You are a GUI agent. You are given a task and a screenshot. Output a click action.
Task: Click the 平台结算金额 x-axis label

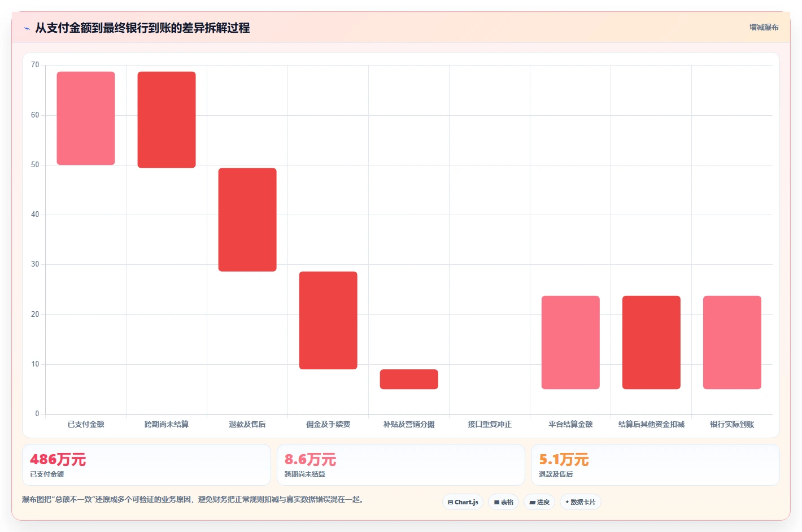[570, 424]
